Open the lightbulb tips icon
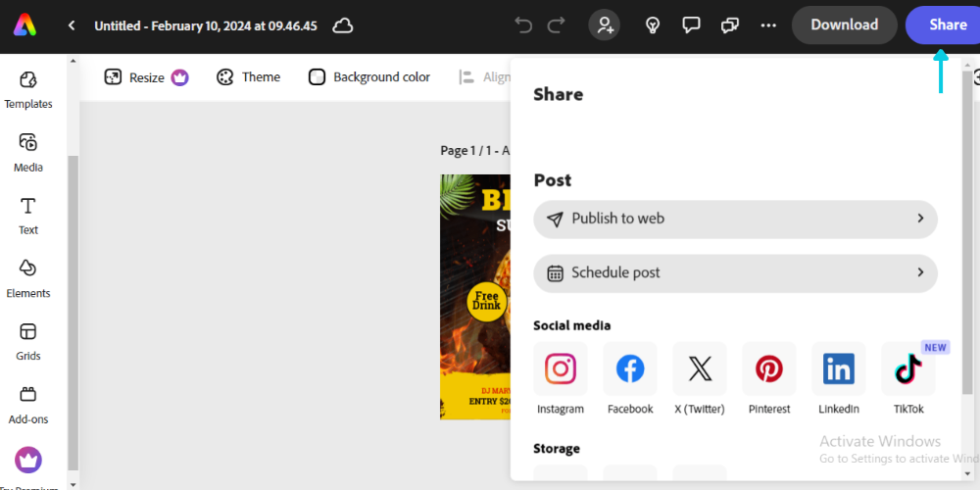 [653, 25]
